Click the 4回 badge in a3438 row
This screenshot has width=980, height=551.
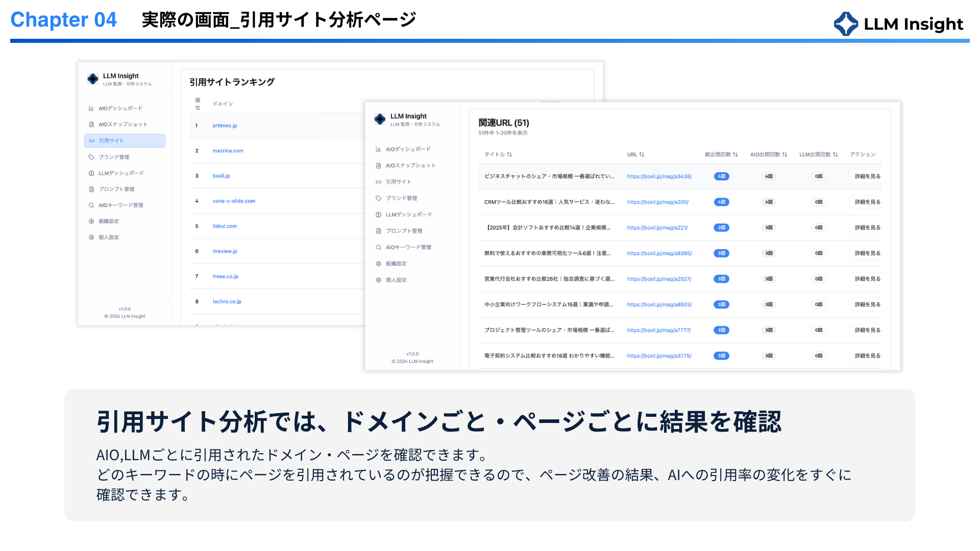721,177
